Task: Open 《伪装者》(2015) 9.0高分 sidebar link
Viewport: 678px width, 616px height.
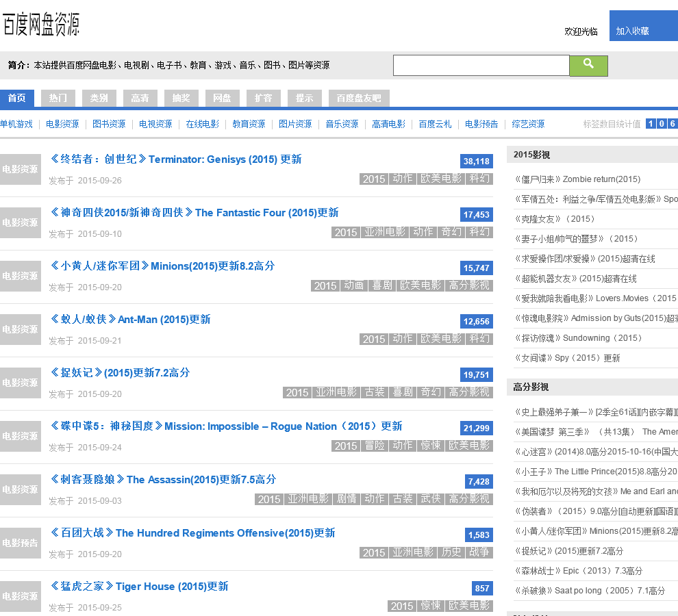Action: point(596,511)
